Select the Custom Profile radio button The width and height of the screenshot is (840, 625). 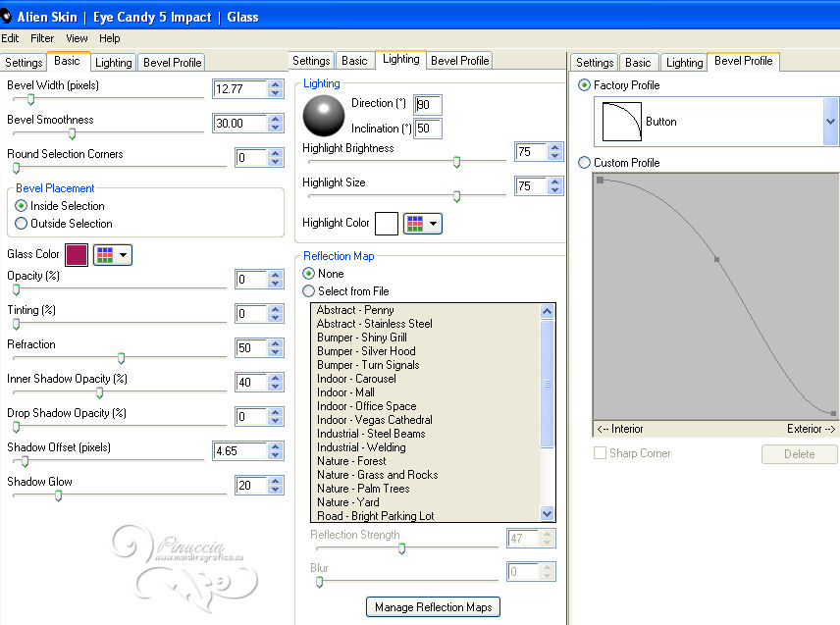[585, 163]
